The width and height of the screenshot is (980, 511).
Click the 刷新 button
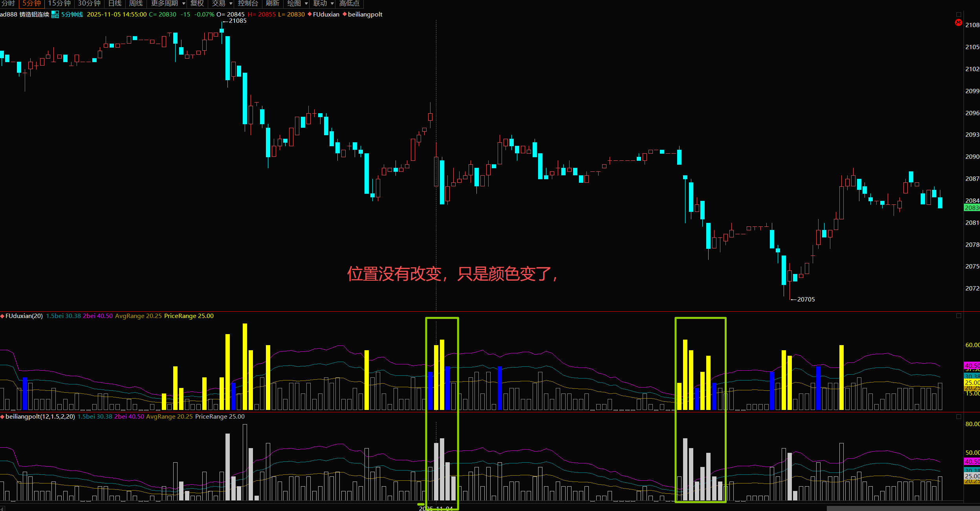point(272,4)
